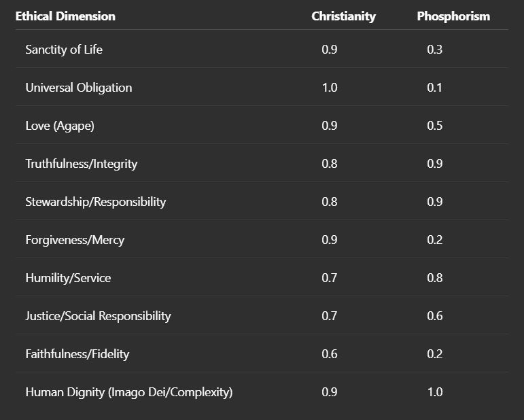Viewport: 524px width, 420px height.
Task: Click the Faithfulness/Fidelity row label
Action: point(77,354)
